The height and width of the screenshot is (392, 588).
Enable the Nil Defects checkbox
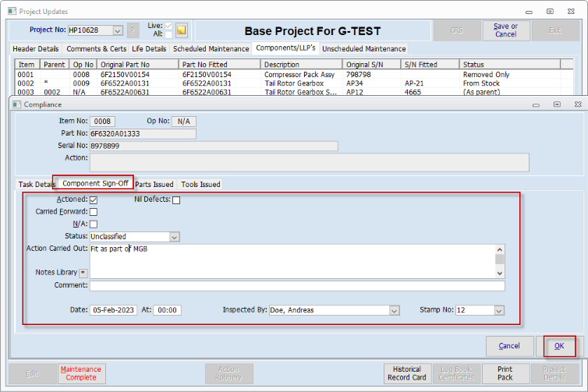[176, 200]
